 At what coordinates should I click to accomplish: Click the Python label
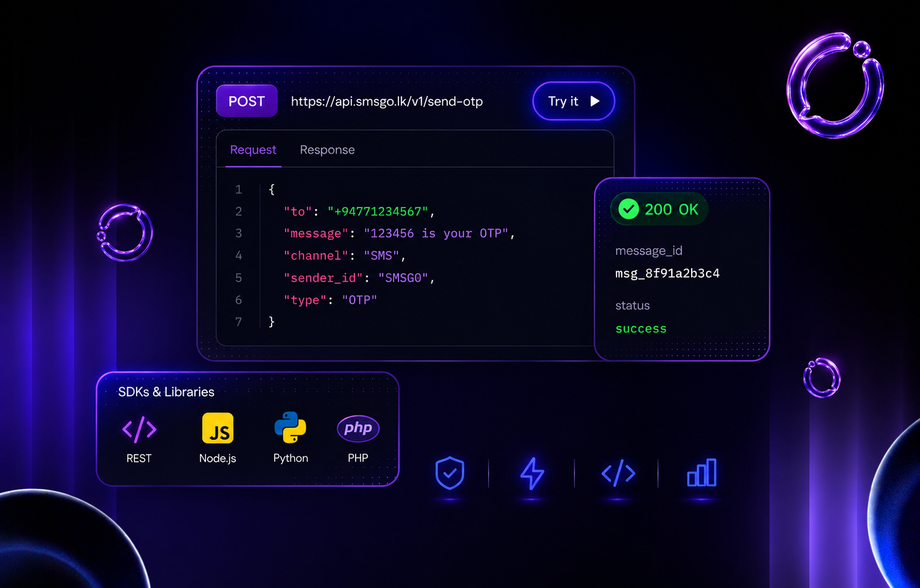(x=290, y=458)
